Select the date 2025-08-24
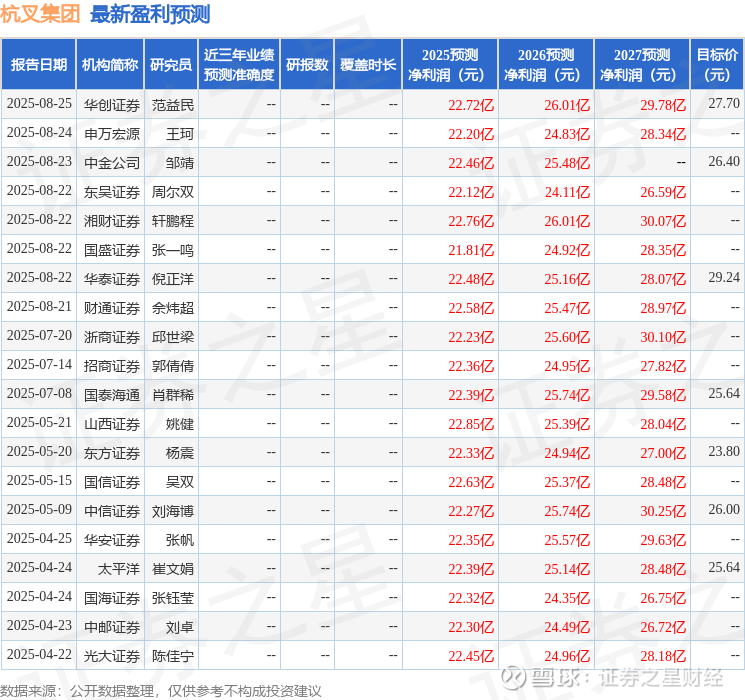The width and height of the screenshot is (745, 700). pyautogui.click(x=39, y=133)
